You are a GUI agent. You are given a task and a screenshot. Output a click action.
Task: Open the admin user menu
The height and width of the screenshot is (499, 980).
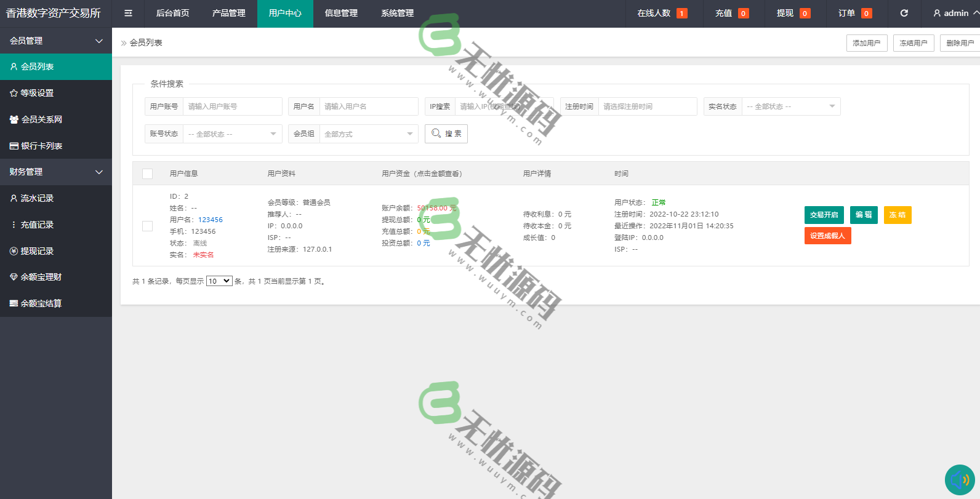point(956,13)
